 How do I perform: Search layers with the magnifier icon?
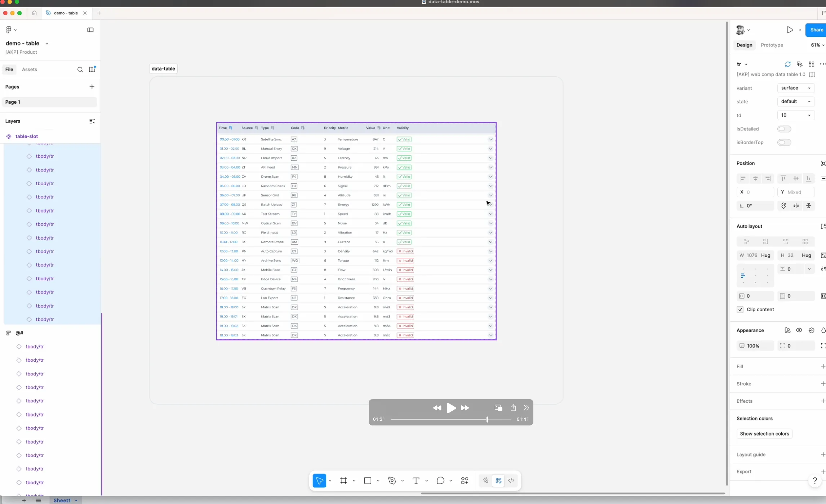point(80,70)
